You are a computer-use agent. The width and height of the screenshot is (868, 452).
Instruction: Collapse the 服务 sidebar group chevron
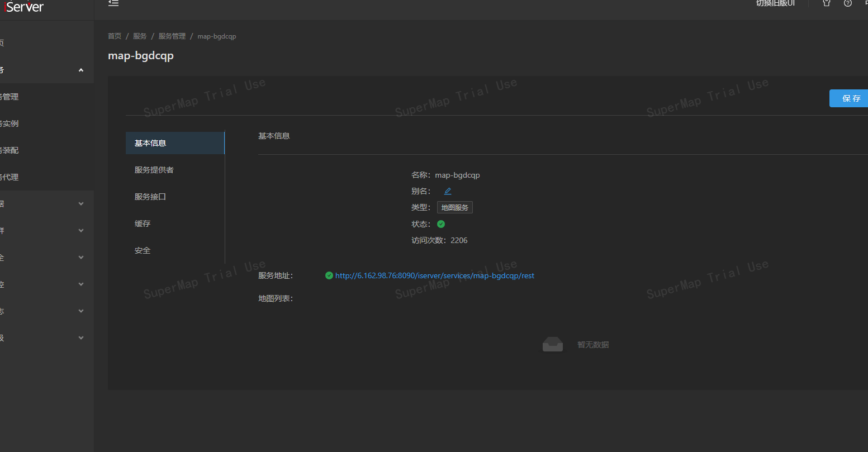81,70
